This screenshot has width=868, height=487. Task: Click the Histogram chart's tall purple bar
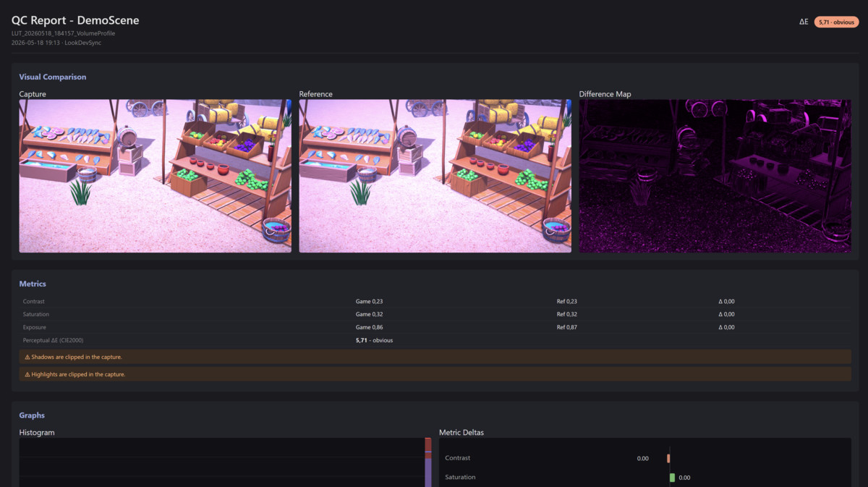coord(428,472)
